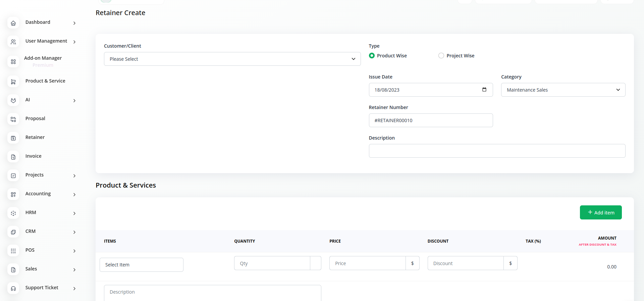Click the Product & Service cart icon

13,82
